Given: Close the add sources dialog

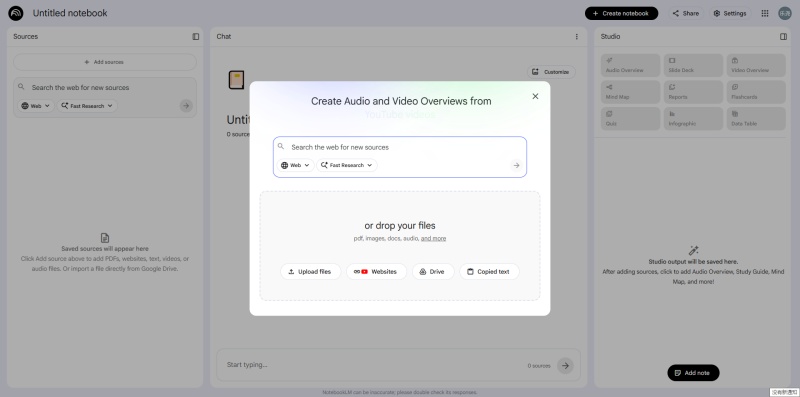Looking at the screenshot, I should tap(535, 96).
